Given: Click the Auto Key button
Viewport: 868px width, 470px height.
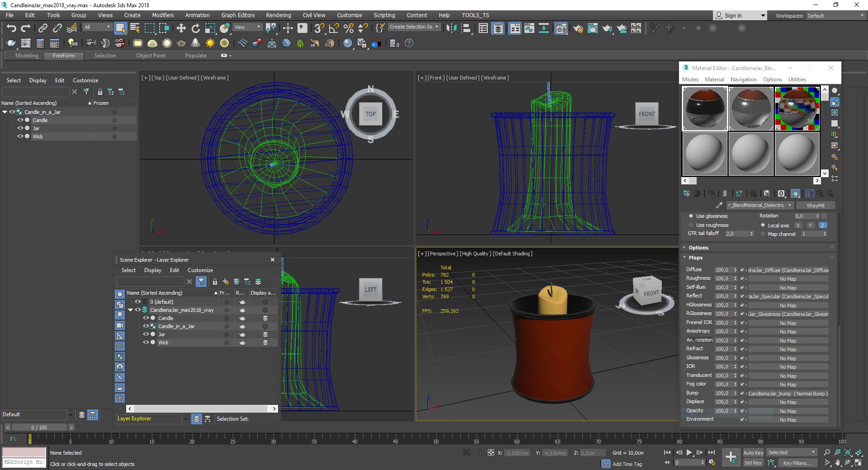Looking at the screenshot, I should [x=753, y=453].
